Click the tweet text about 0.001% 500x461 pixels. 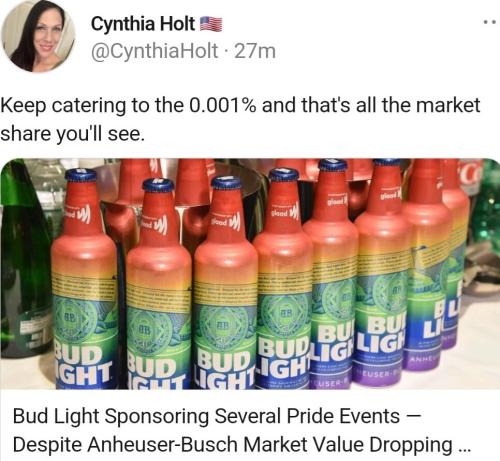pyautogui.click(x=240, y=119)
